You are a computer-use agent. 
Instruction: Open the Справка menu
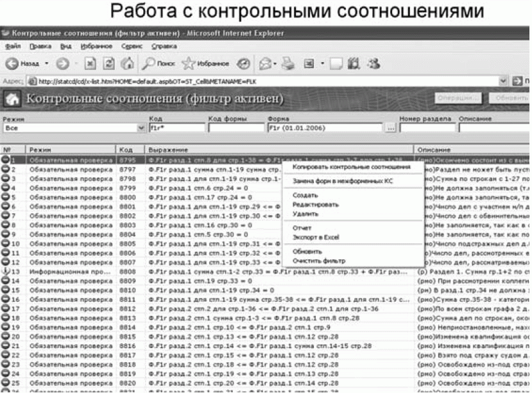pyautogui.click(x=164, y=46)
